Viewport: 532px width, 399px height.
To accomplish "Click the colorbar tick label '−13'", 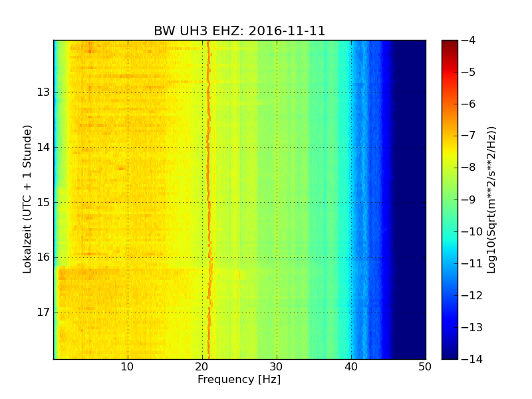I will (472, 327).
